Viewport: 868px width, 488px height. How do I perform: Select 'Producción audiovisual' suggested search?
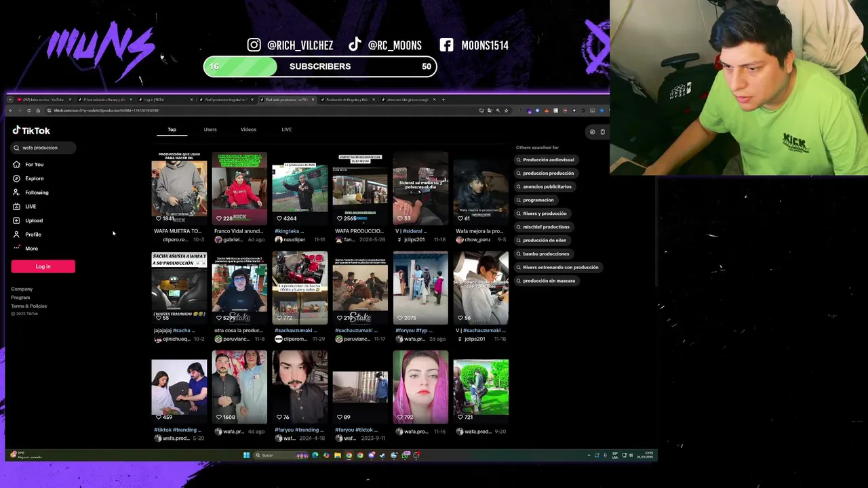pyautogui.click(x=545, y=160)
